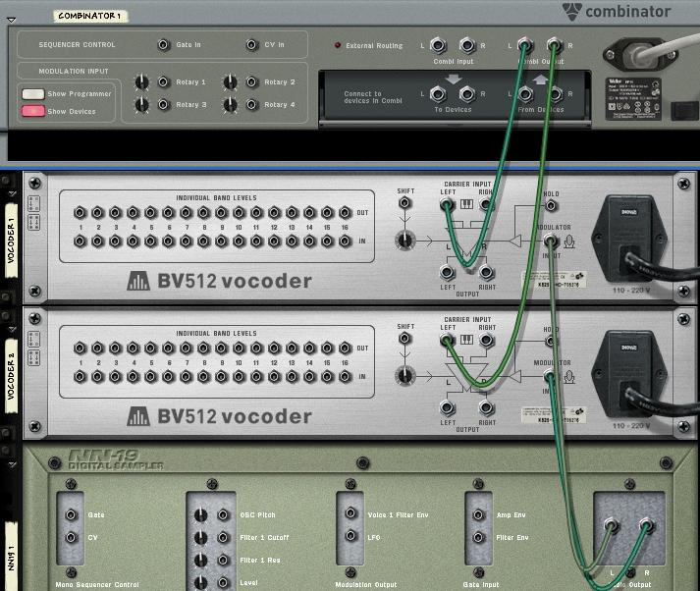Click the NN-19 Amp Env gate input jack
Screen dimensions: 700x591
(x=478, y=514)
